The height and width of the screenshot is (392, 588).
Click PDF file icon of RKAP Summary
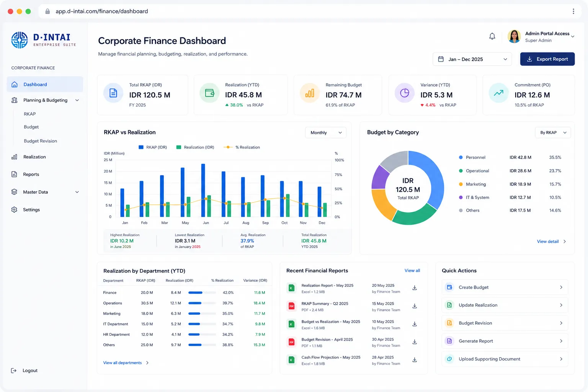291,306
